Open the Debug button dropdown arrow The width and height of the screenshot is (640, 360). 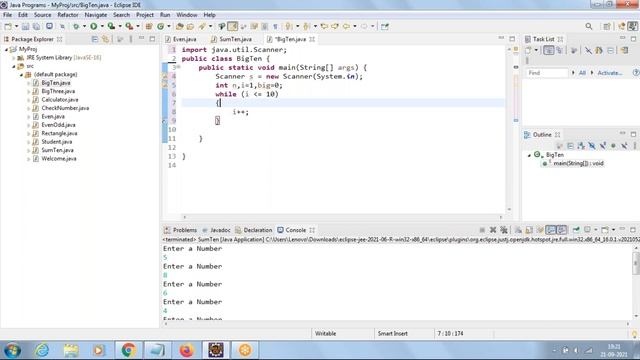(x=84, y=27)
